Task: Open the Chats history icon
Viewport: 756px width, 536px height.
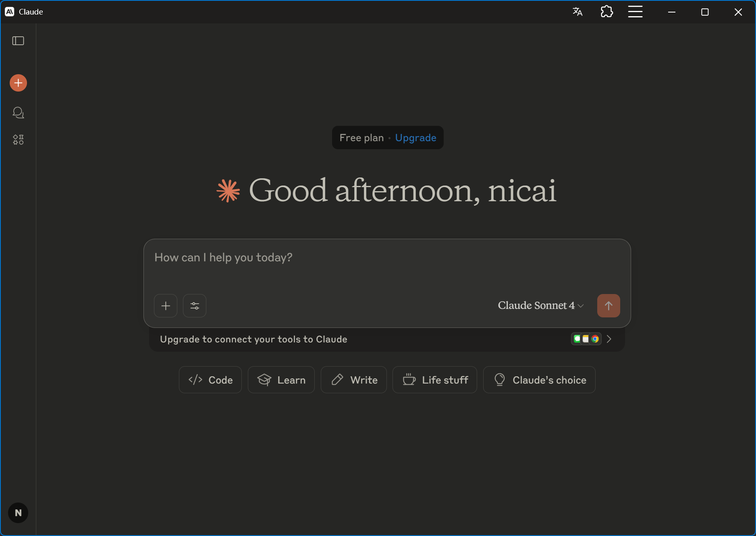Action: 18,113
